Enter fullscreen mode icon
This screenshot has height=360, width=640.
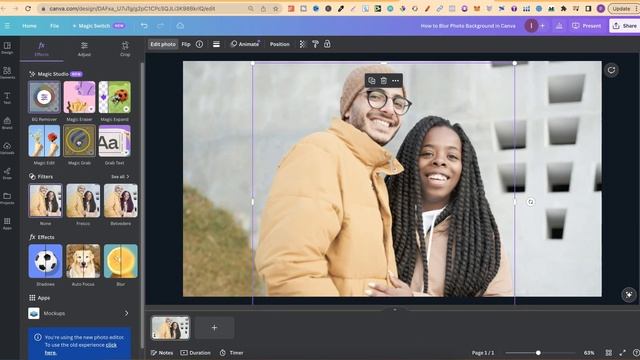[622, 353]
